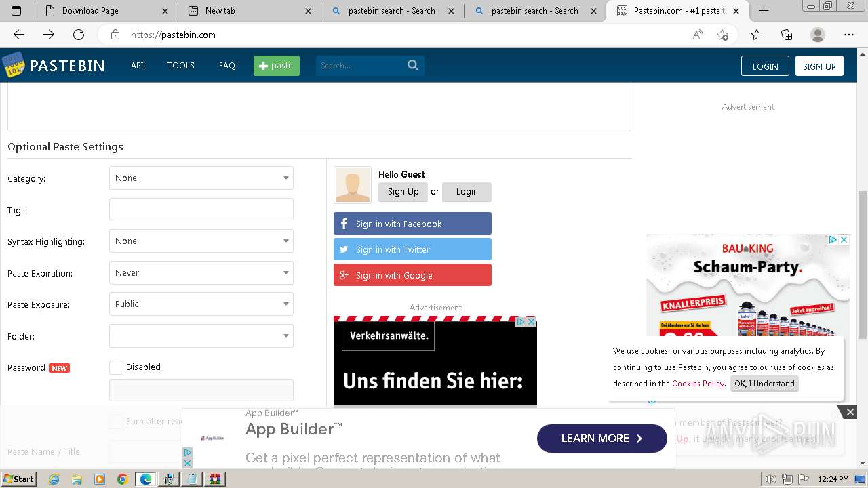Click the guest avatar image
Viewport: 868px width, 488px height.
click(353, 185)
